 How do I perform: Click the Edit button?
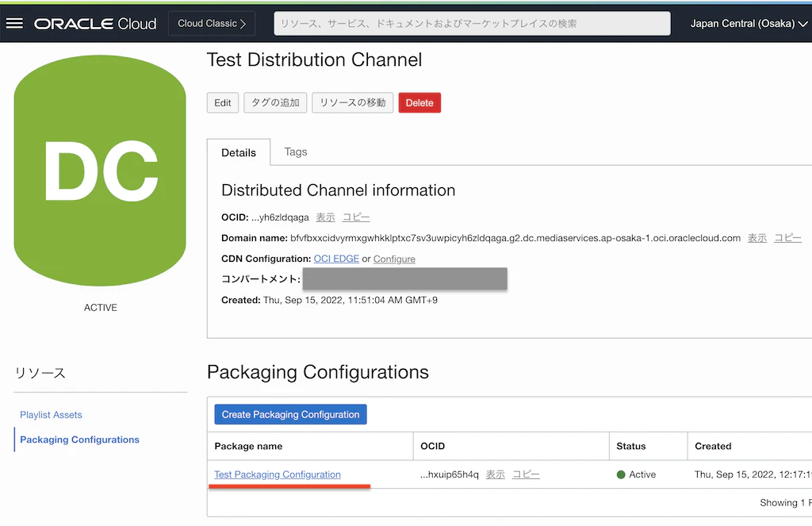point(223,102)
